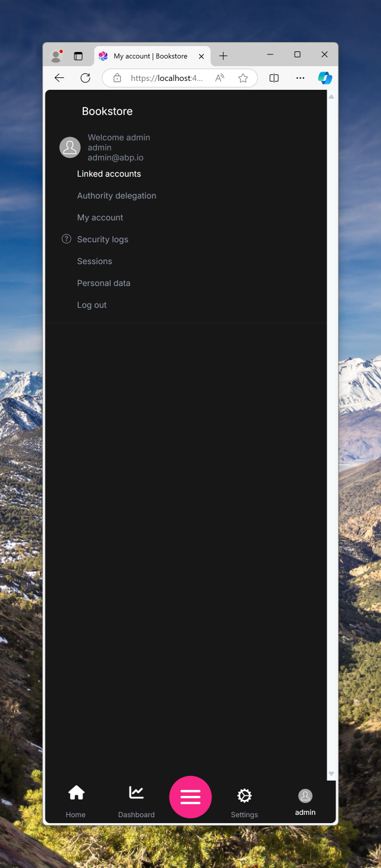
Task: Click the down arrow of page scrollbar
Action: click(331, 773)
